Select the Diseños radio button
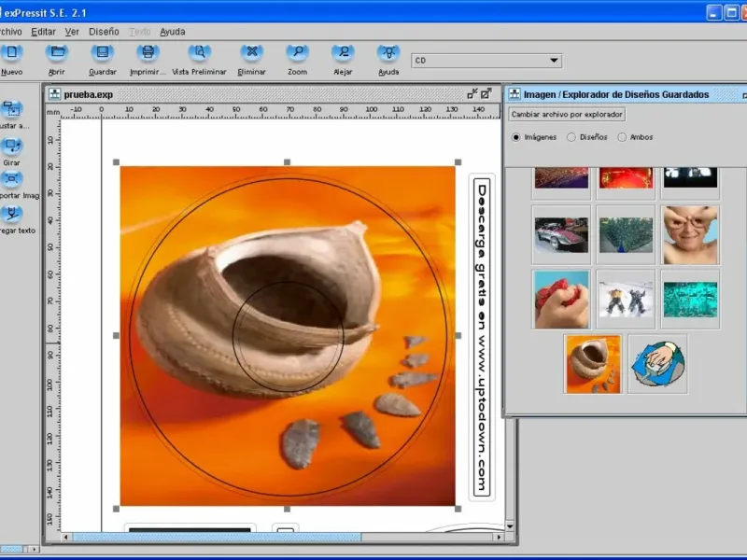The height and width of the screenshot is (560, 747). pos(571,137)
